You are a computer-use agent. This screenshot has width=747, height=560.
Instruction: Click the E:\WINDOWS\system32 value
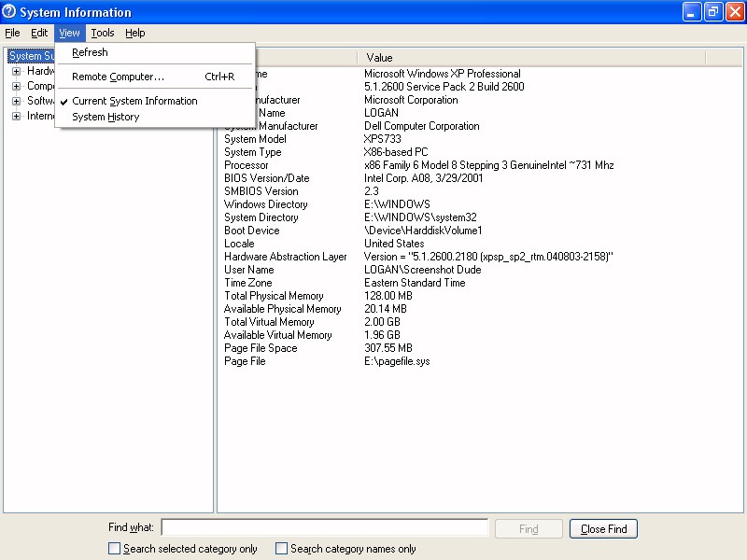point(421,217)
